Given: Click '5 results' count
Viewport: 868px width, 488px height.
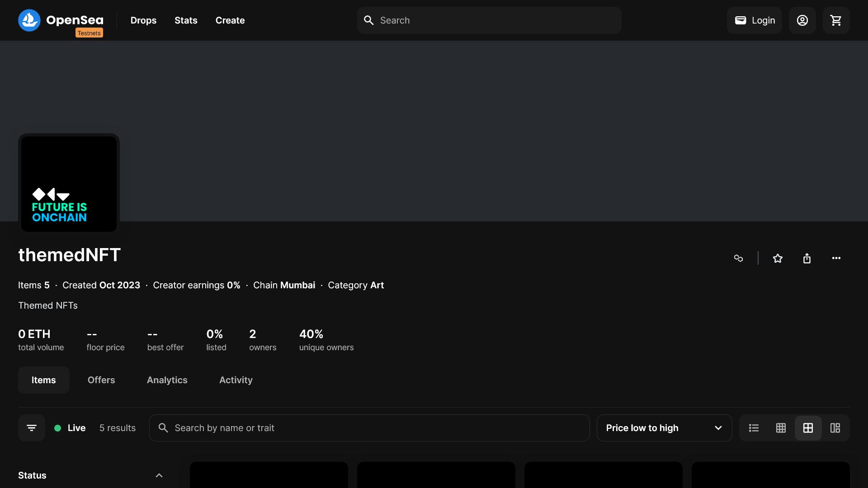Looking at the screenshot, I should (x=118, y=428).
